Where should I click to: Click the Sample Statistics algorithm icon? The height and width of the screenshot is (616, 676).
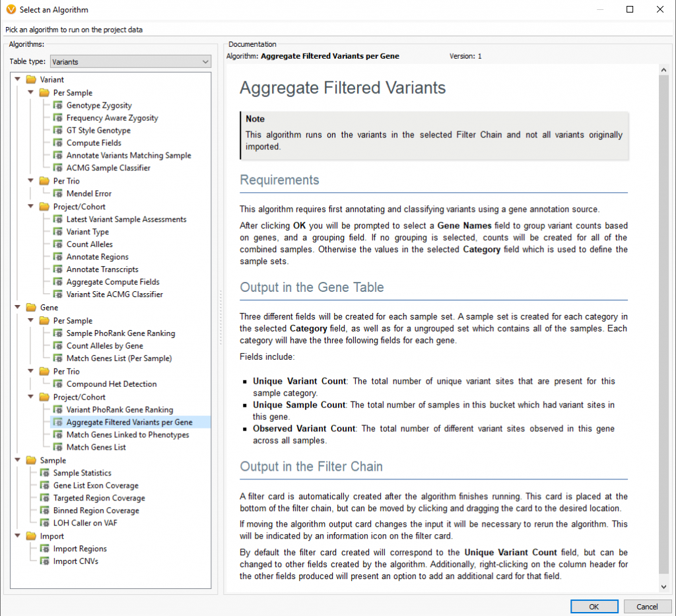[x=44, y=473]
